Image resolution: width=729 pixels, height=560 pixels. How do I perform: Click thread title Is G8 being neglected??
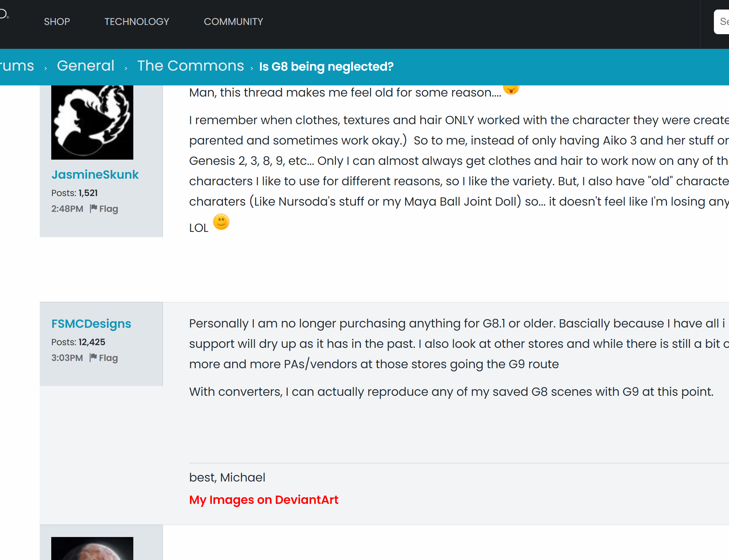(326, 67)
